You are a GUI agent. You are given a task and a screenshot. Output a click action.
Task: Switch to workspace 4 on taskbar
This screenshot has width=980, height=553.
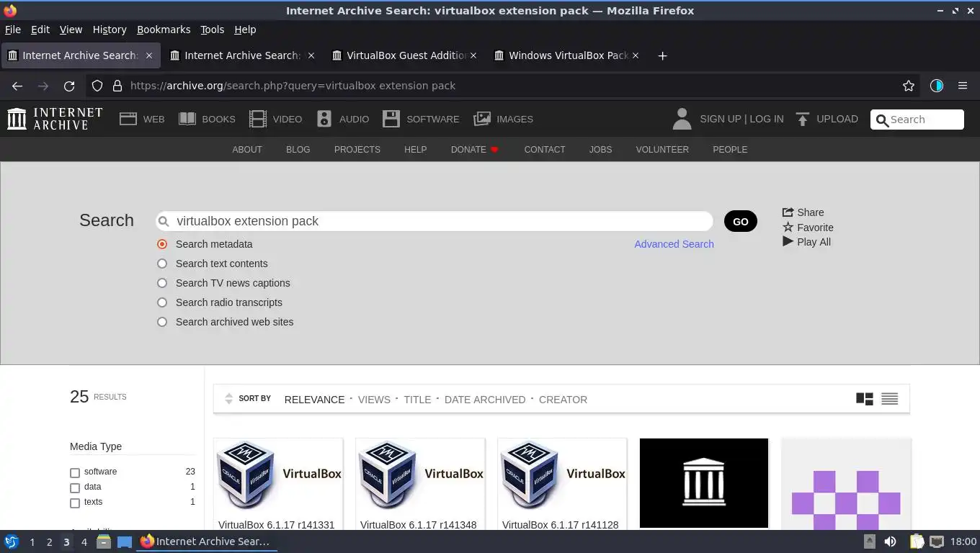[84, 541]
